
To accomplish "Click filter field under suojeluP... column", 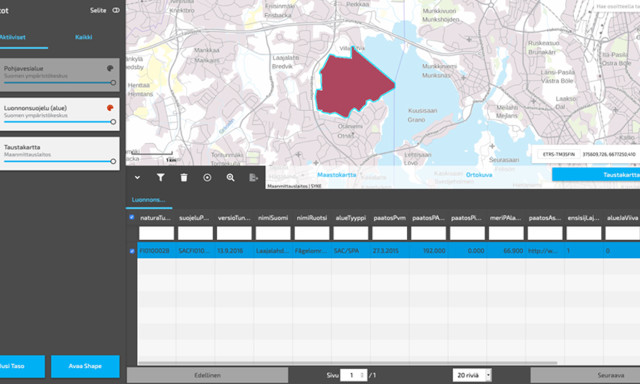I will (195, 233).
